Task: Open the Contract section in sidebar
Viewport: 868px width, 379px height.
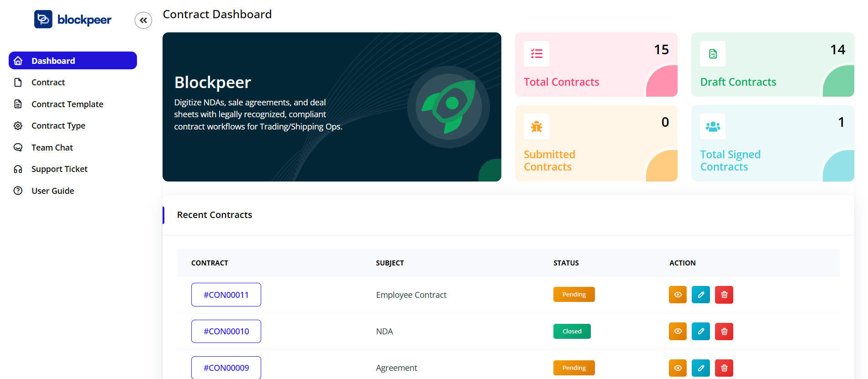Action: tap(48, 82)
